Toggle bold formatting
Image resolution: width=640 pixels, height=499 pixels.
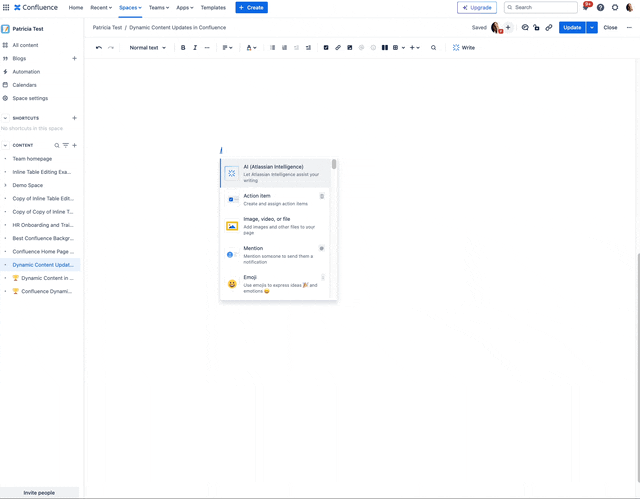point(183,48)
